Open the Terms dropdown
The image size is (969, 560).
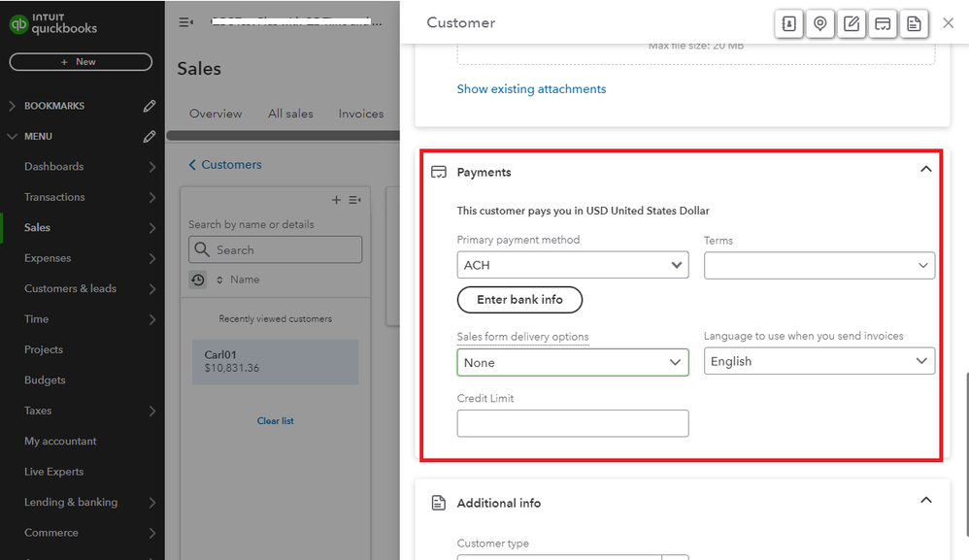click(819, 264)
